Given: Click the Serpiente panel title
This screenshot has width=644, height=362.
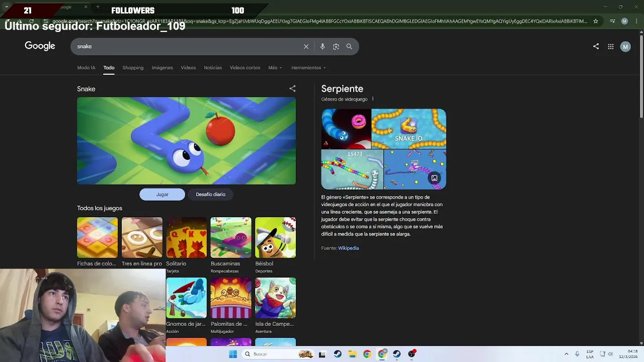Looking at the screenshot, I should point(342,89).
